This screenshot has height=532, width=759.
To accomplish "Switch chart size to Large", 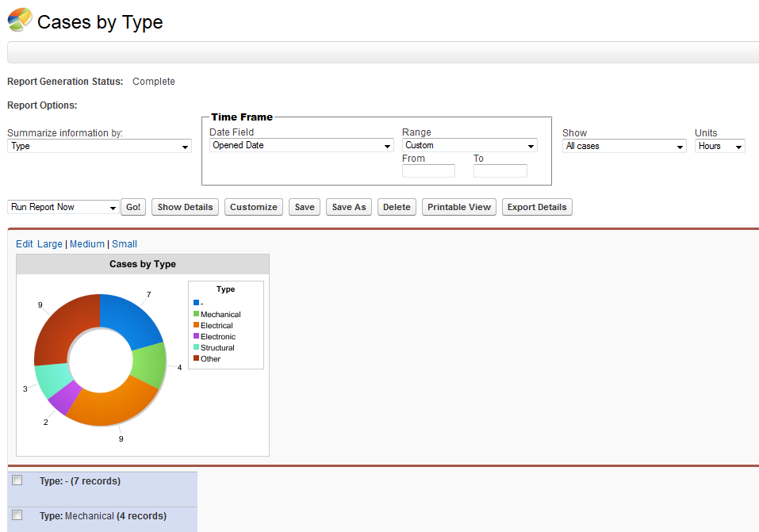I will [50, 244].
